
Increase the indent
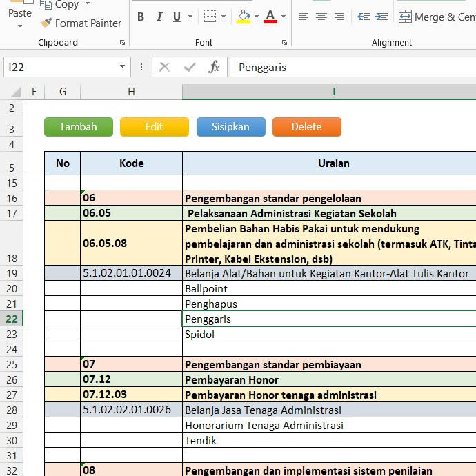click(x=381, y=17)
